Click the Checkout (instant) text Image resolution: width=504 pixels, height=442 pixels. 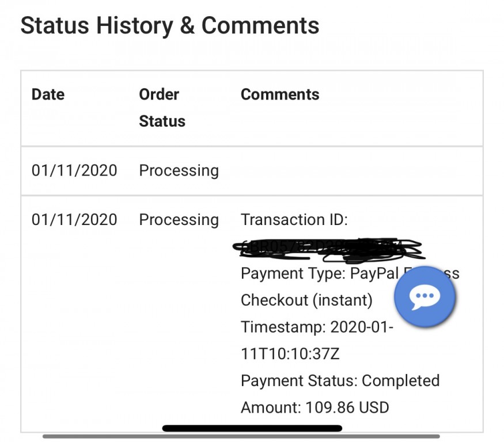306,300
